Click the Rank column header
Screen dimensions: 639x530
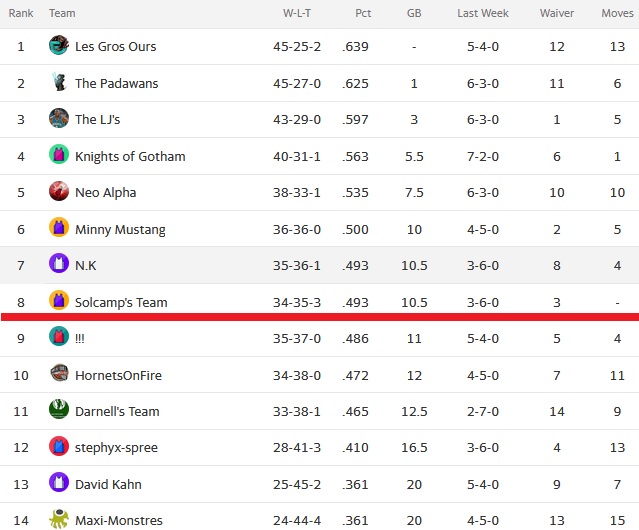[21, 13]
